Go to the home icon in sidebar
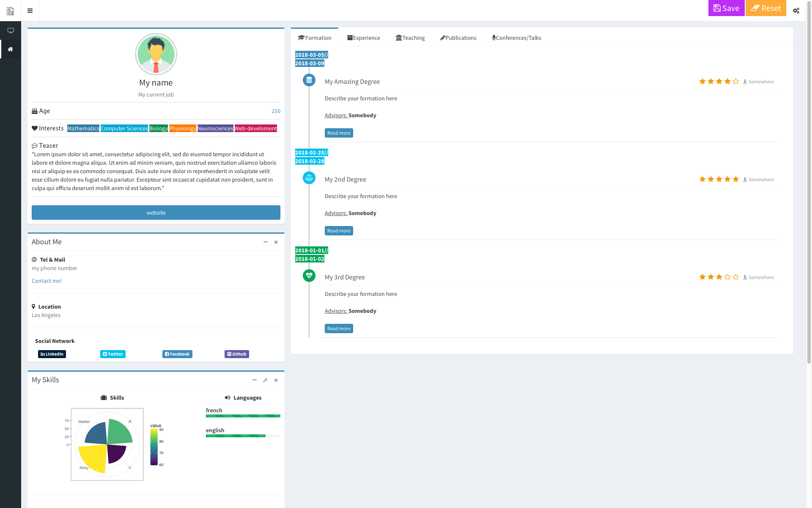The image size is (812, 508). [x=11, y=49]
